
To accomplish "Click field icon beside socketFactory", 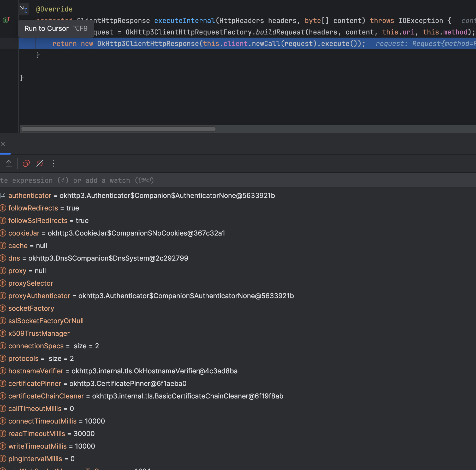I will (3, 308).
